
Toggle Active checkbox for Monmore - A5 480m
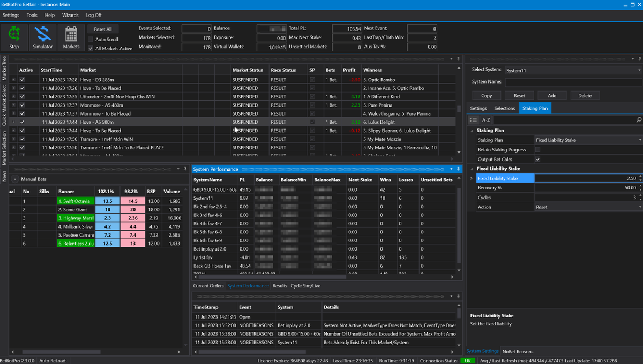(x=22, y=105)
